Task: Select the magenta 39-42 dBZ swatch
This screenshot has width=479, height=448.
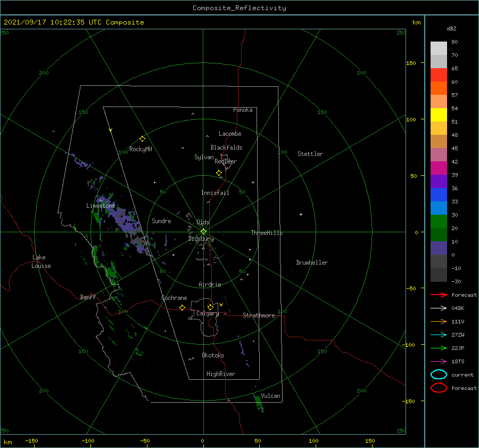Action: click(x=439, y=168)
